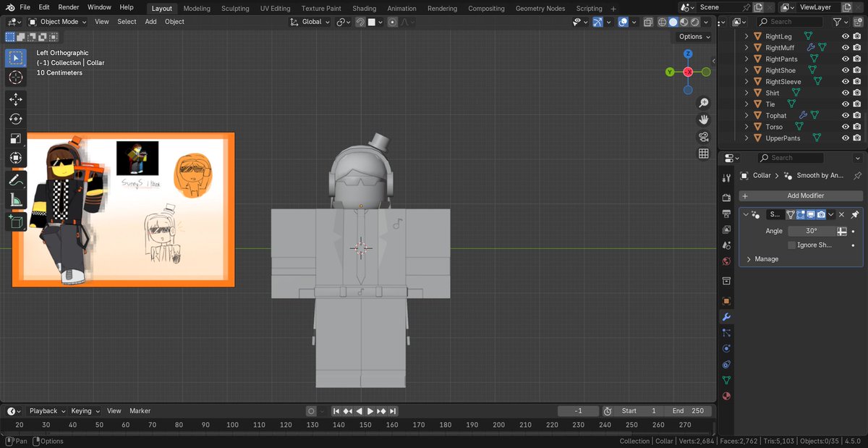Toggle camera view in viewport
868x448 pixels.
coord(703,137)
